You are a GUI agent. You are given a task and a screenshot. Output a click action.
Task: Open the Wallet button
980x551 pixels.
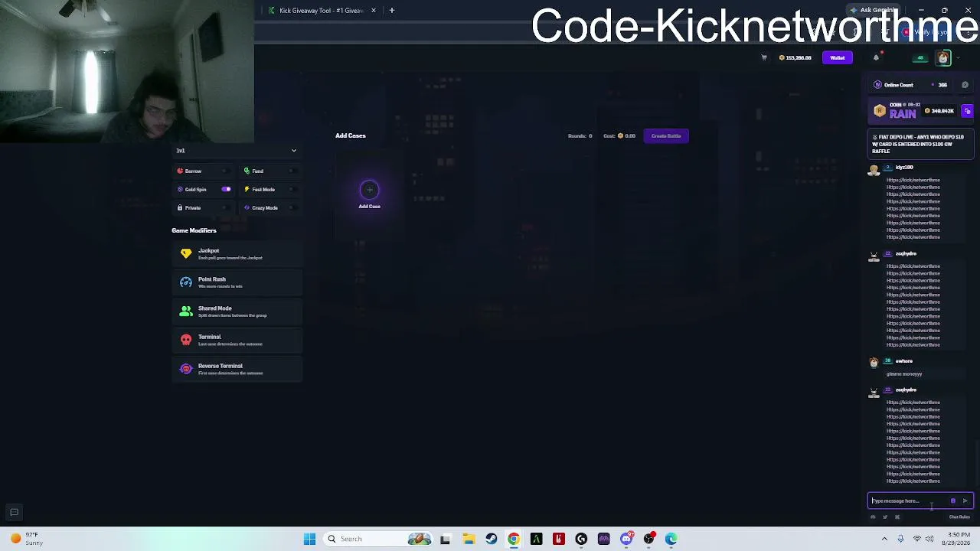pyautogui.click(x=838, y=58)
